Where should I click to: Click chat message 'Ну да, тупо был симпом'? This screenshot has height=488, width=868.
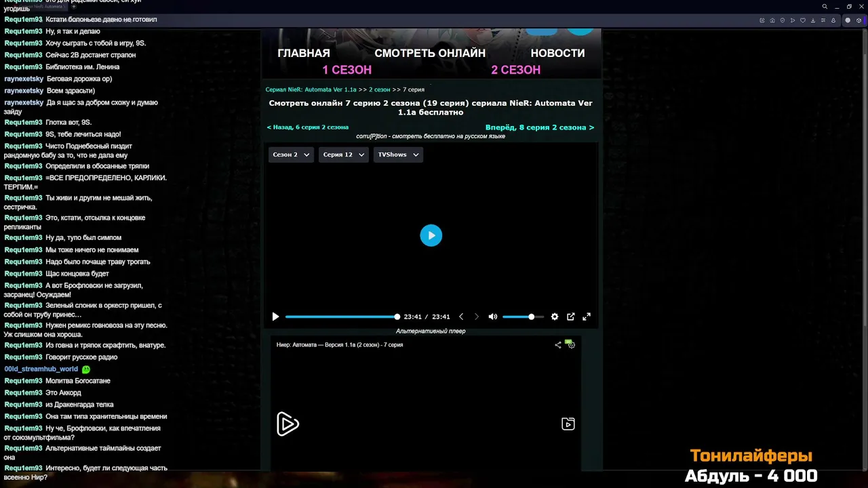(x=83, y=238)
